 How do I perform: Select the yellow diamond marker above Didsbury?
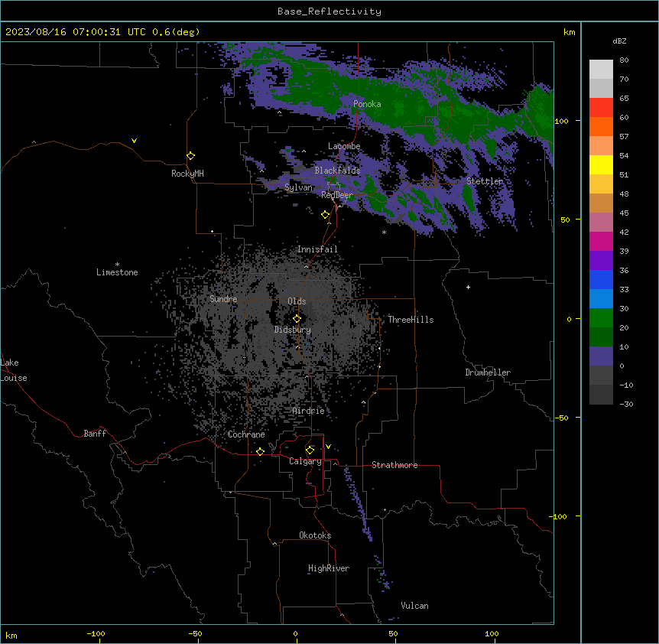click(297, 319)
